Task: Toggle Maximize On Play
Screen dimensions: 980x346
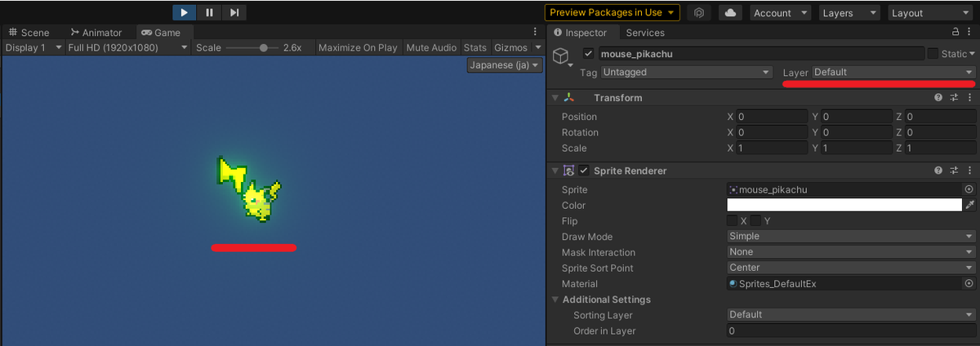Action: 358,47
